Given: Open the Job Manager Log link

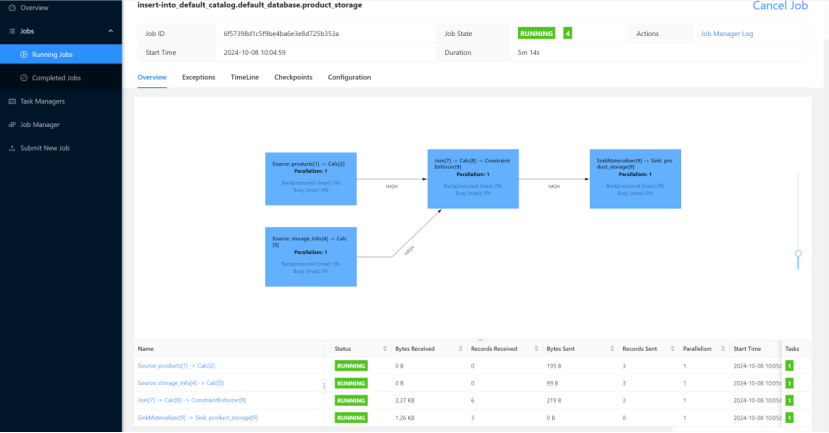Looking at the screenshot, I should click(x=733, y=33).
